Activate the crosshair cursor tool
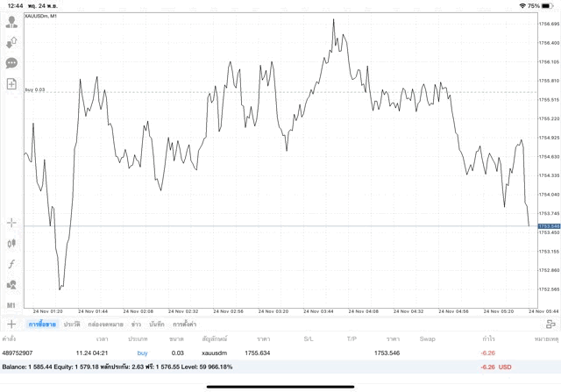 click(x=11, y=223)
